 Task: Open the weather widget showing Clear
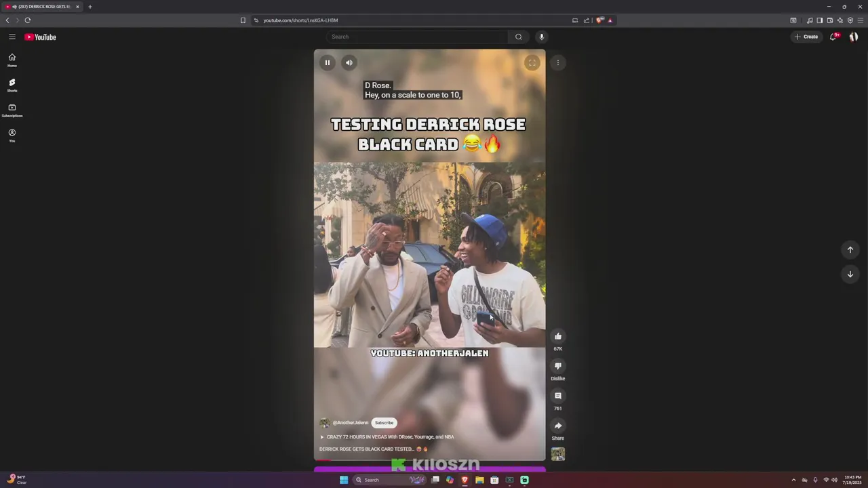coord(16,480)
